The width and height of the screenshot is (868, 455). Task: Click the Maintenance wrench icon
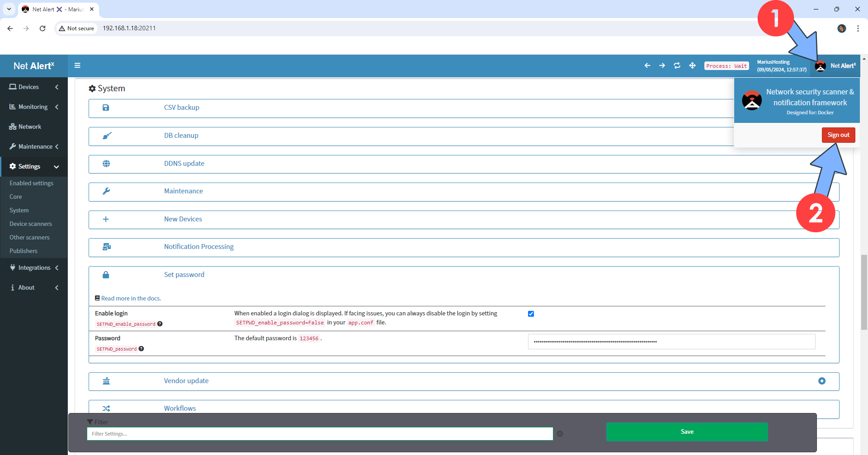click(x=106, y=191)
